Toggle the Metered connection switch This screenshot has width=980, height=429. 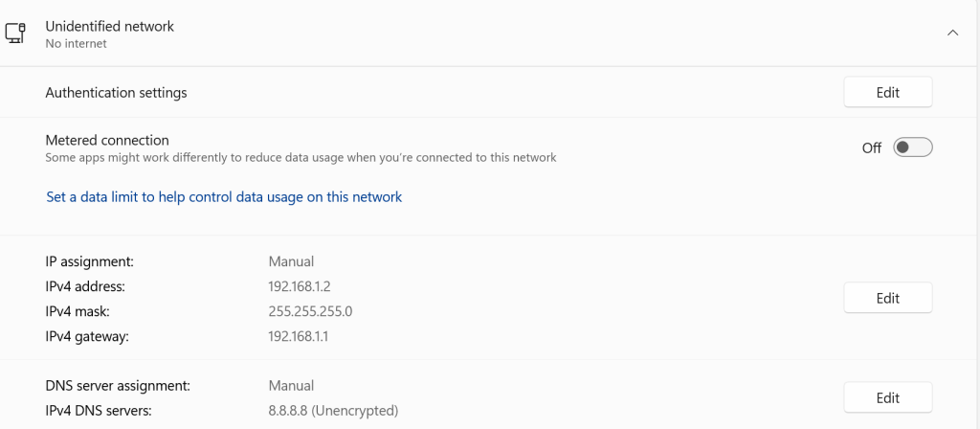pyautogui.click(x=912, y=147)
